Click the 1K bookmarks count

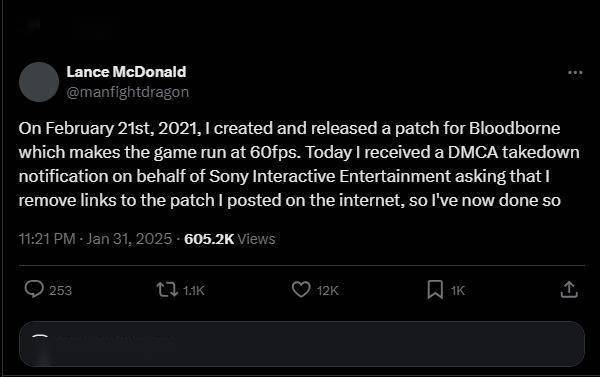click(458, 291)
